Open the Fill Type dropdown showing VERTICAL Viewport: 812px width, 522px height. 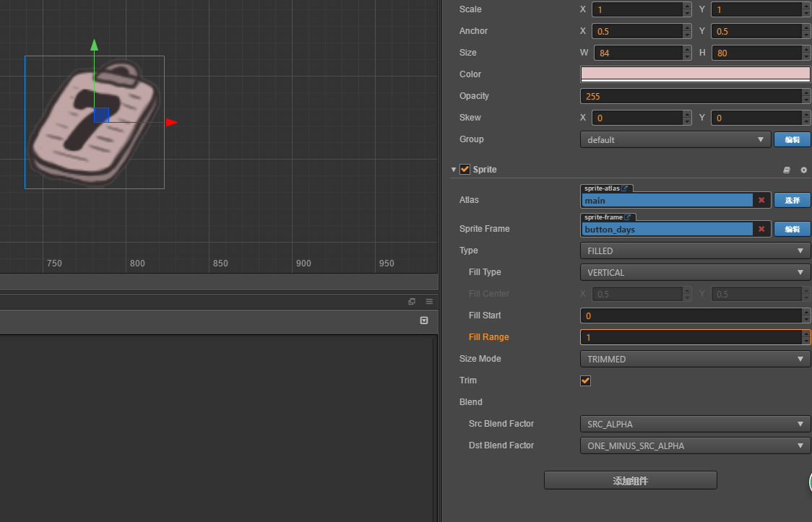[694, 272]
